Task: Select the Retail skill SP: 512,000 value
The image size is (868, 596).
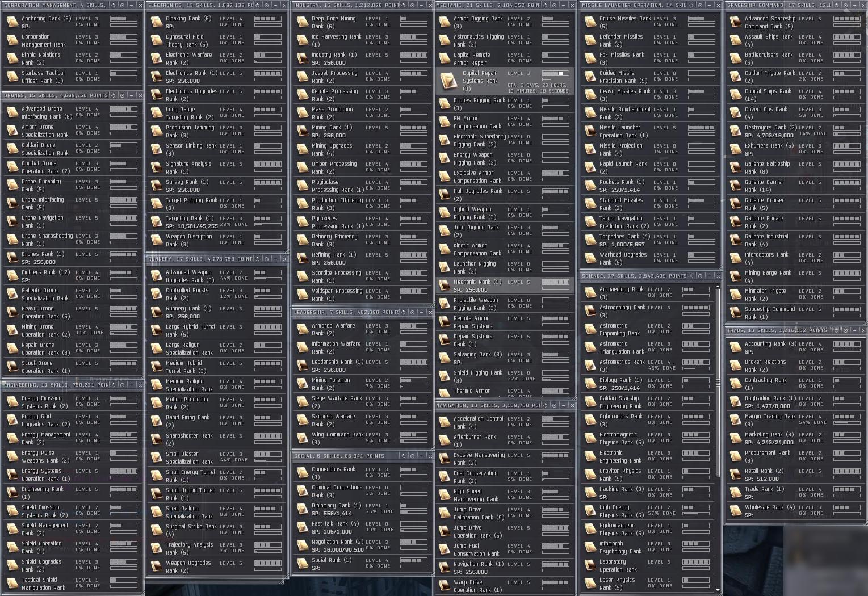Action: 761,479
